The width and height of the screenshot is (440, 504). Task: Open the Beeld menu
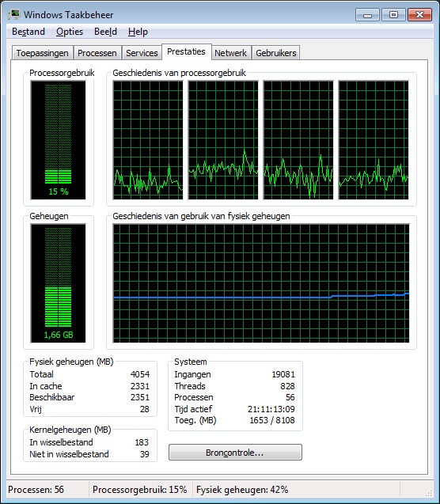(x=105, y=32)
